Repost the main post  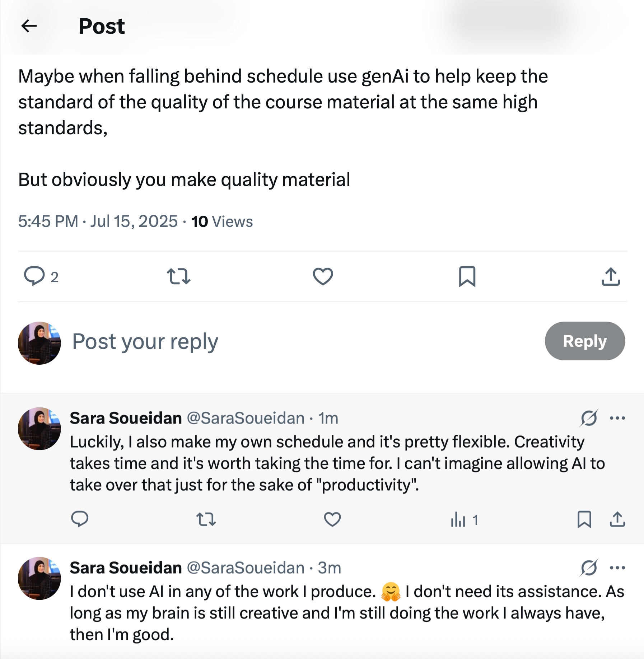pyautogui.click(x=178, y=276)
